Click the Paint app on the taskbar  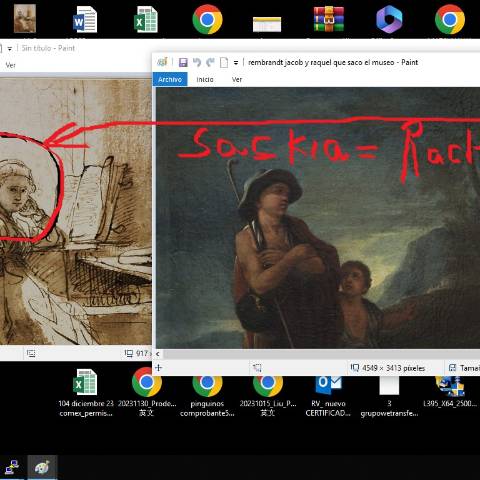[42, 467]
